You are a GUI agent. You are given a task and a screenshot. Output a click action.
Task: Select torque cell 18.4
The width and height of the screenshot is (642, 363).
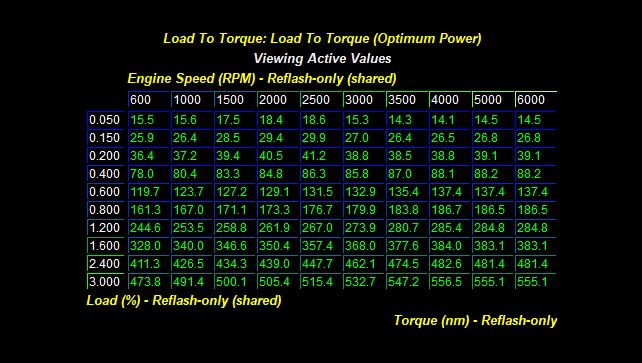click(278, 119)
